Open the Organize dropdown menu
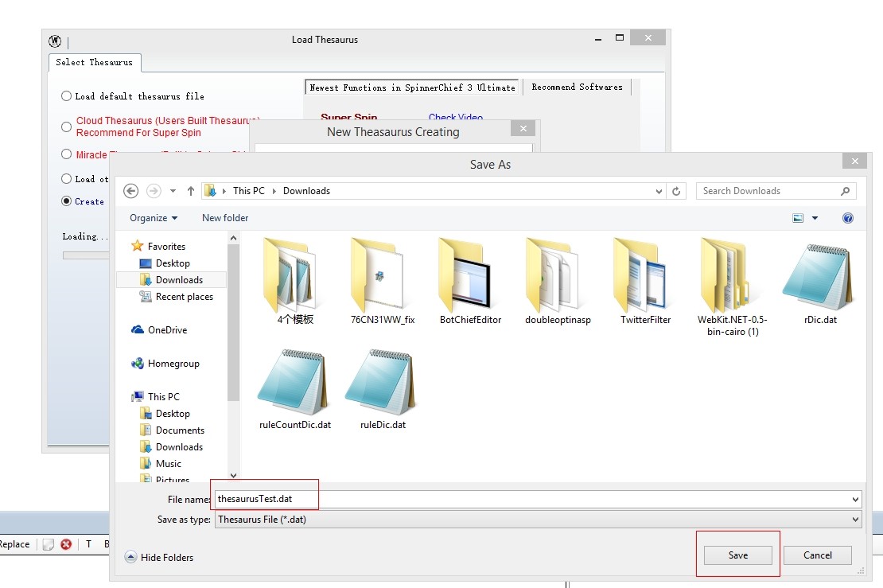This screenshot has height=588, width=883. (x=154, y=218)
